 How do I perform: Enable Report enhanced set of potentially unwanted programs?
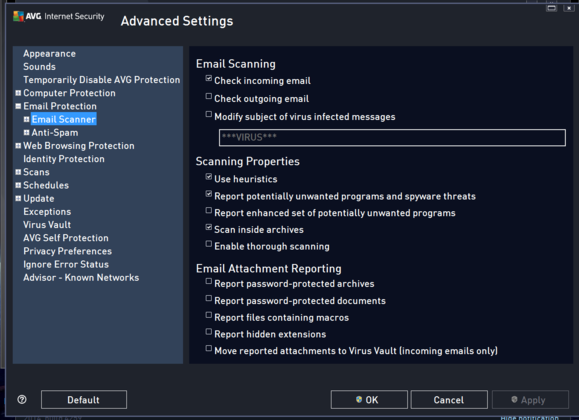pyautogui.click(x=209, y=211)
